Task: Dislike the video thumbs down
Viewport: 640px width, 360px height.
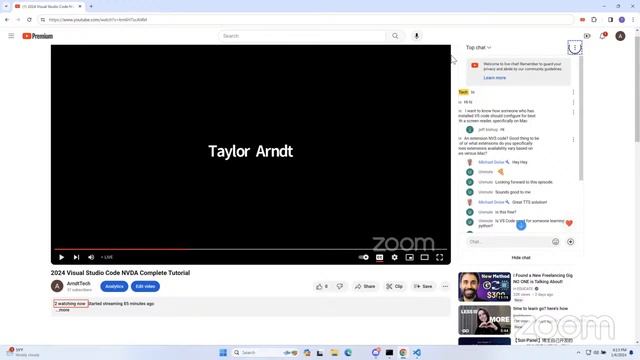Action: (x=340, y=287)
